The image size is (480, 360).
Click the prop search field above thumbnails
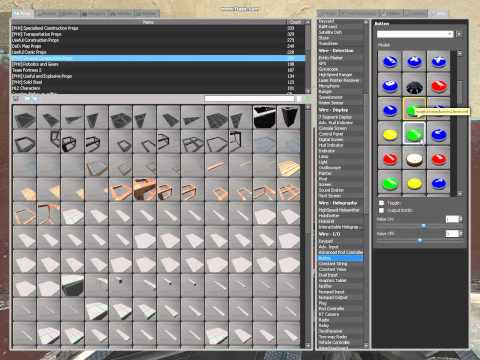point(250,99)
